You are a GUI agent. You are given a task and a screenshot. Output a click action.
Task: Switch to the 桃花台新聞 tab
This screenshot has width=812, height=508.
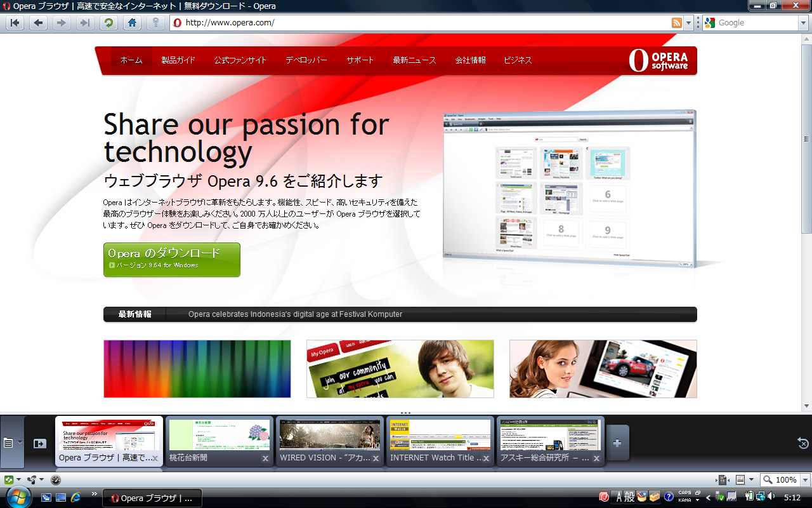(x=219, y=441)
